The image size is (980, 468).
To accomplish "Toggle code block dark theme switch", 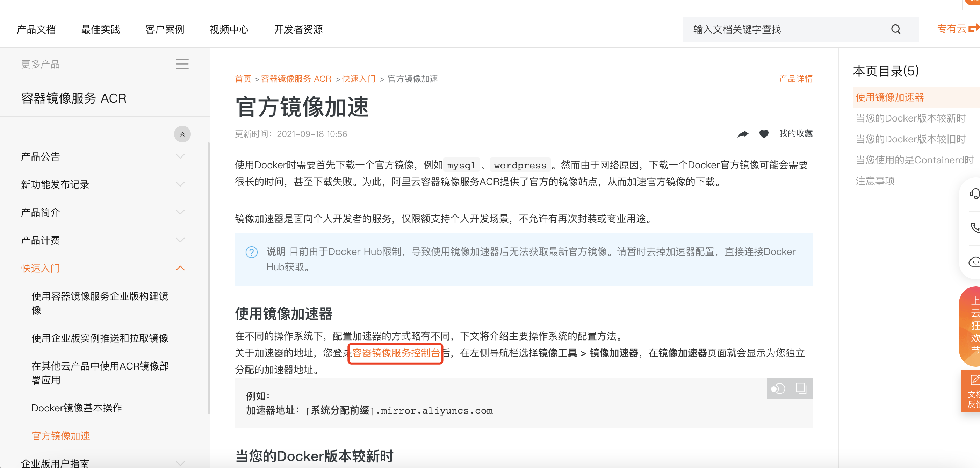I will pyautogui.click(x=778, y=388).
